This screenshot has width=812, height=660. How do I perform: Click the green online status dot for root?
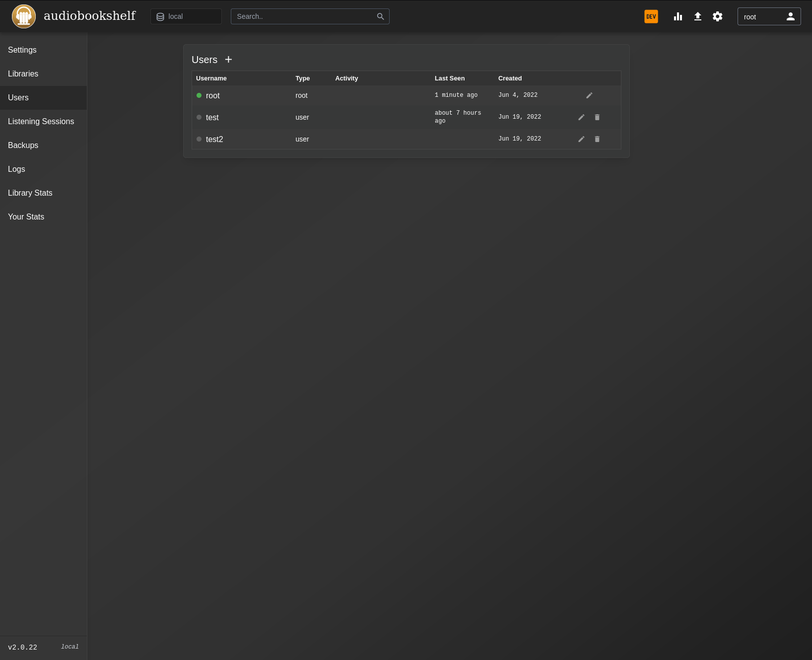tap(199, 95)
